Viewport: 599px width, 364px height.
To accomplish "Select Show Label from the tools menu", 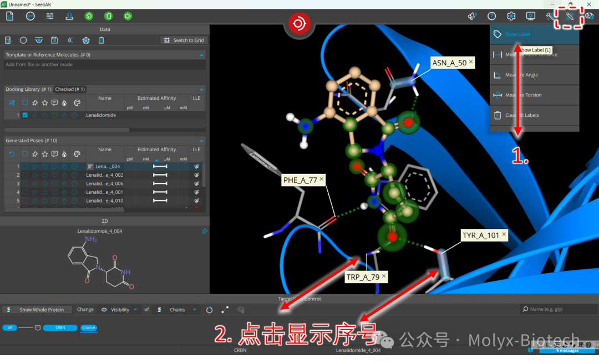I will (x=534, y=34).
